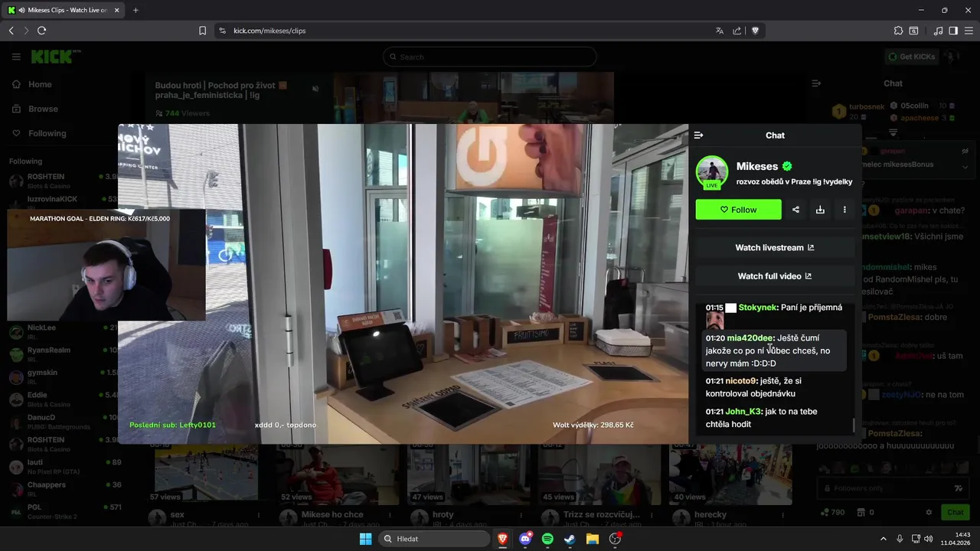Viewport: 980px width, 551px height.
Task: Open NickLee channel in Following list
Action: coord(65,332)
